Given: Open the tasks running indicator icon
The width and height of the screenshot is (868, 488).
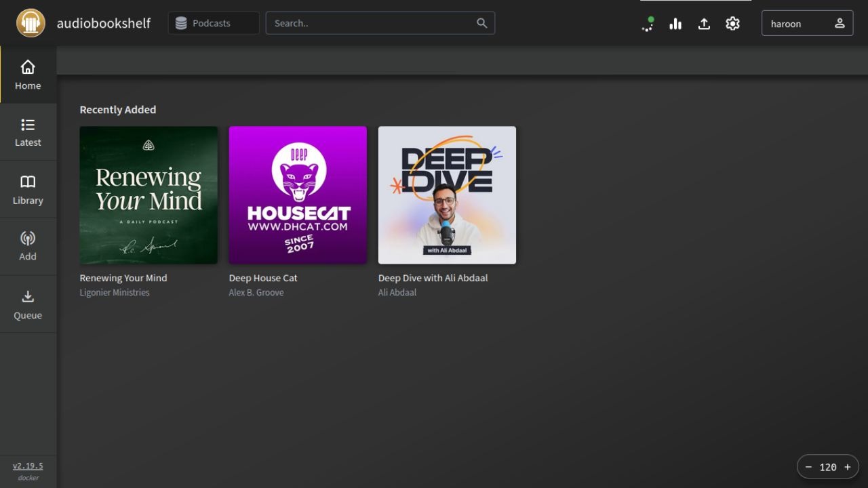Looking at the screenshot, I should pyautogui.click(x=648, y=24).
